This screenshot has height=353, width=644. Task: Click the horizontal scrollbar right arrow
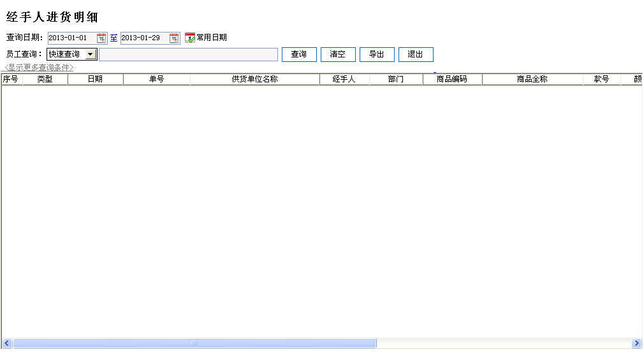click(x=636, y=343)
